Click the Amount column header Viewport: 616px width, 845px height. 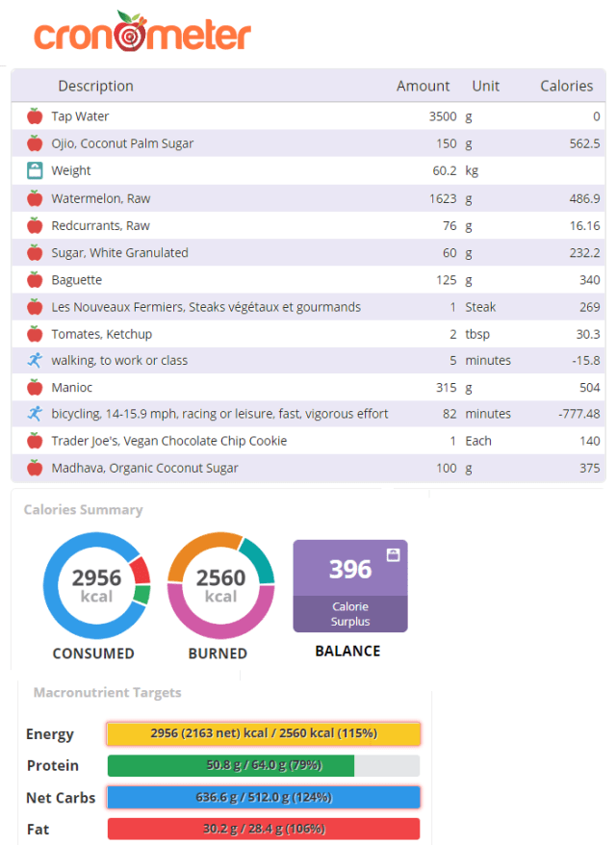[423, 86]
